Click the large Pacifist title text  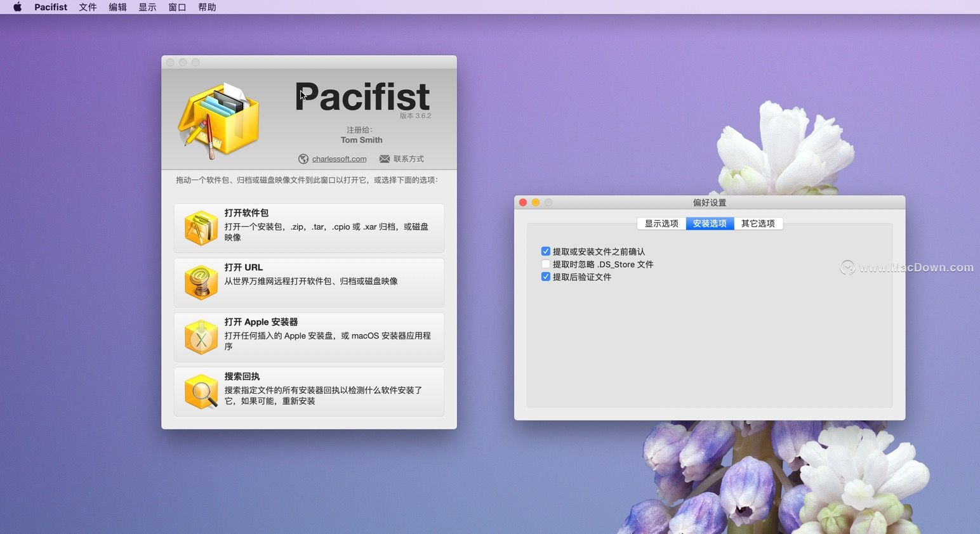[x=362, y=96]
